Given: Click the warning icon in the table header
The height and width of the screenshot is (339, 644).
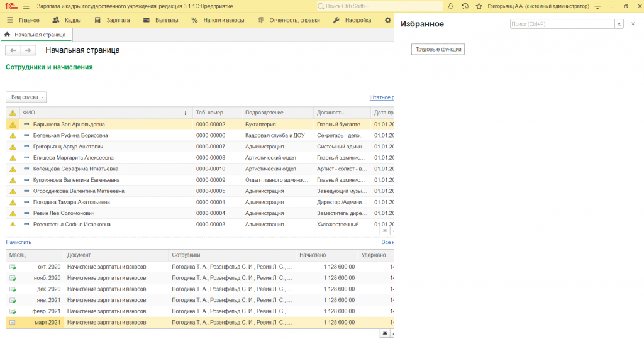Looking at the screenshot, I should coord(13,113).
